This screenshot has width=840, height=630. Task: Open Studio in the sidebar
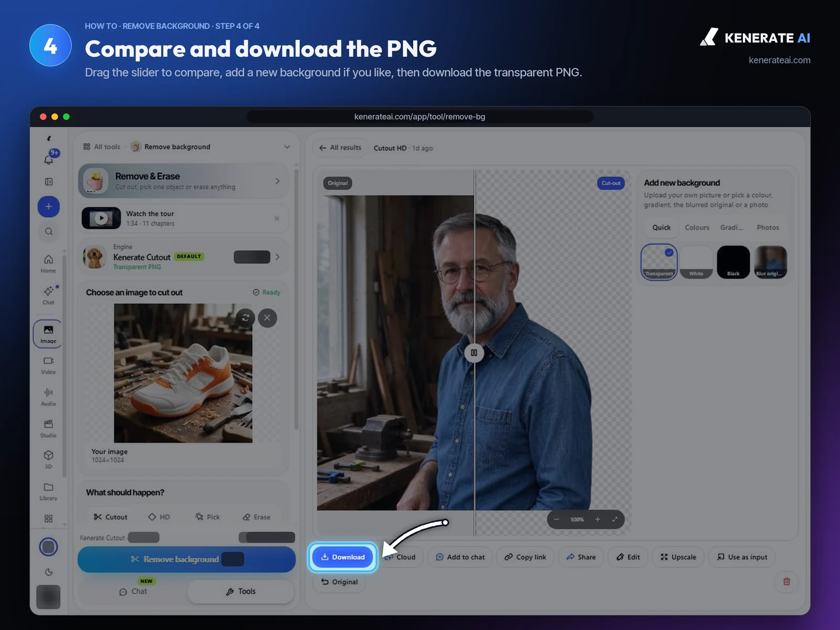coord(48,428)
